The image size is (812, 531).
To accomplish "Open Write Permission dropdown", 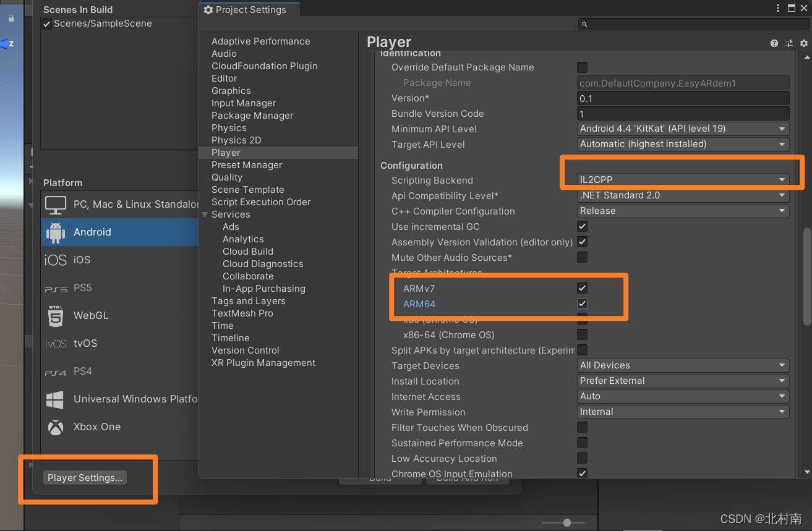I will pos(683,412).
